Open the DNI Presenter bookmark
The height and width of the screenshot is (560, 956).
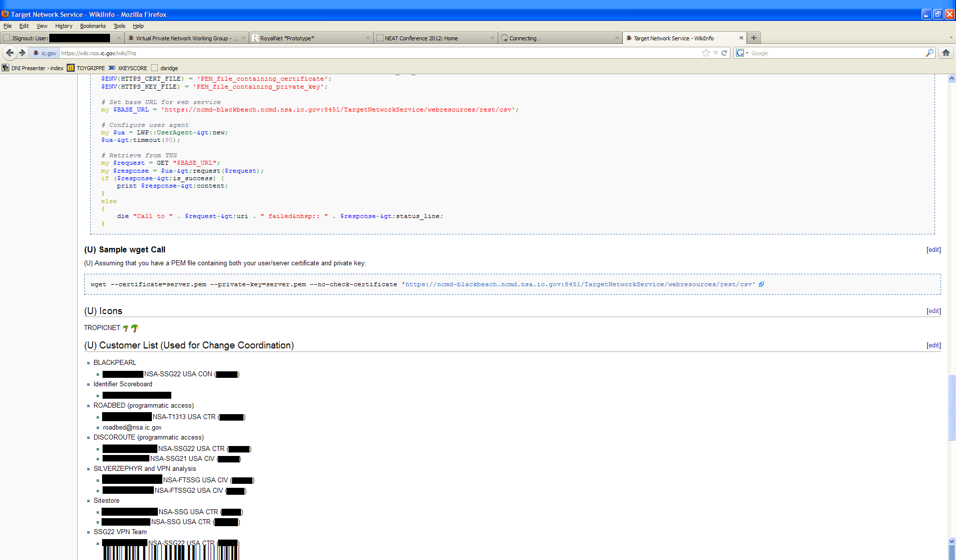pos(33,68)
